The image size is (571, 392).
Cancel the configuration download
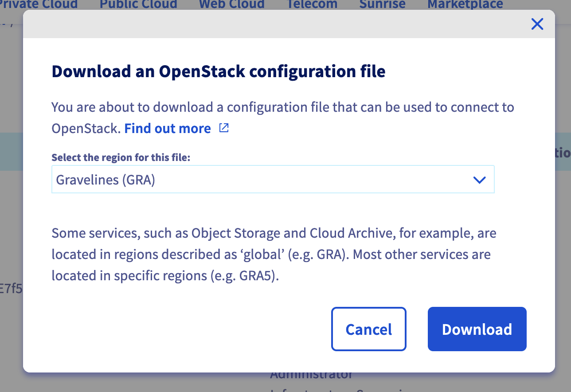click(x=368, y=329)
